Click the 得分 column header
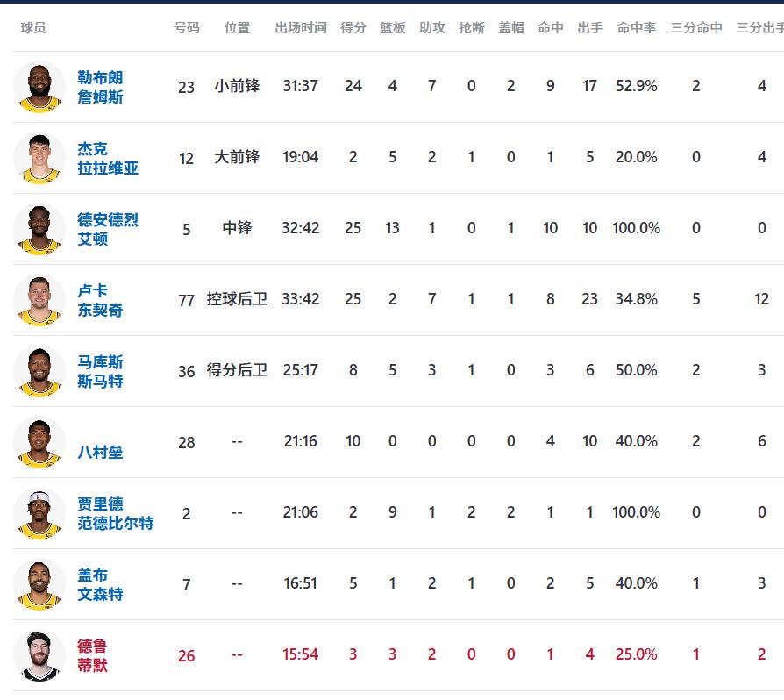The height and width of the screenshot is (700, 784). click(353, 28)
